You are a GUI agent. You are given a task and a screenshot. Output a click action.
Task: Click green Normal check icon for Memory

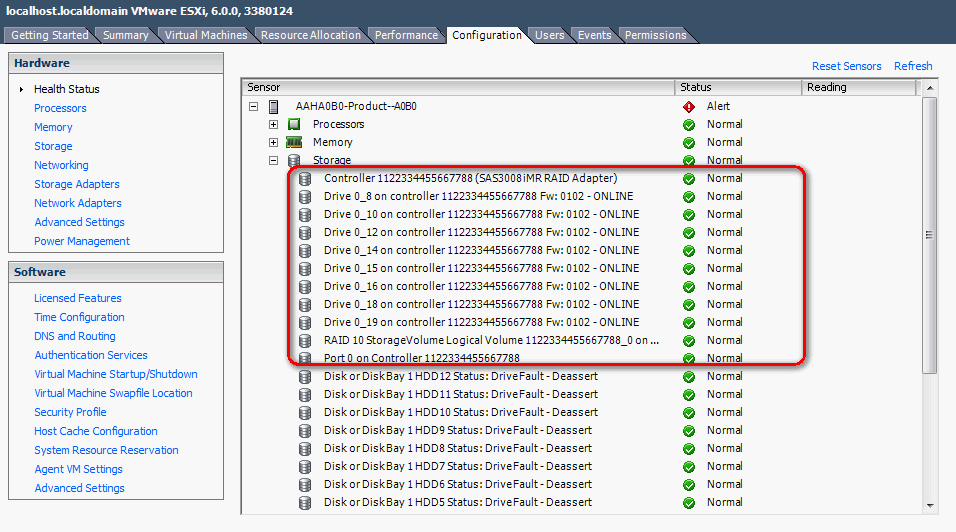[x=689, y=143]
